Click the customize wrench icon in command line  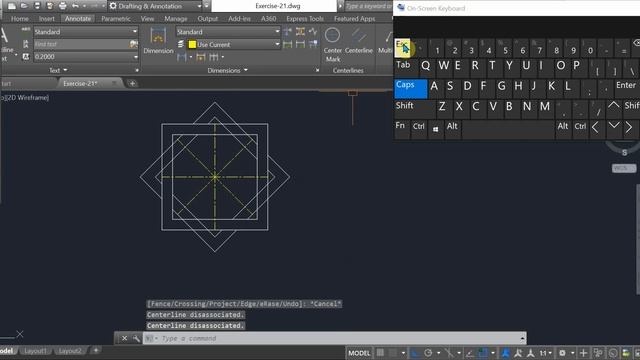[136, 338]
